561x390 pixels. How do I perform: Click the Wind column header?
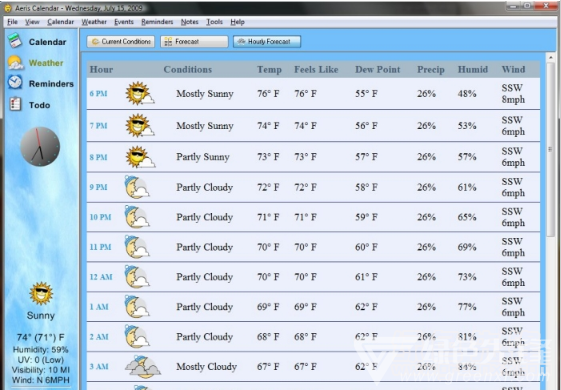coord(513,69)
